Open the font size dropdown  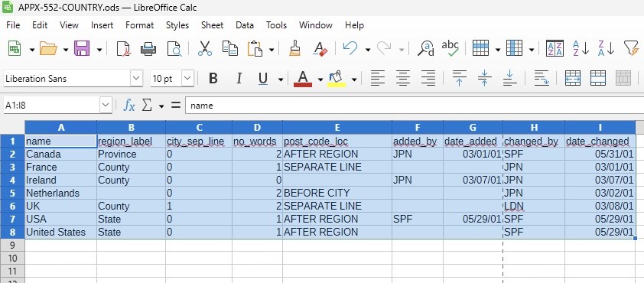tap(187, 79)
